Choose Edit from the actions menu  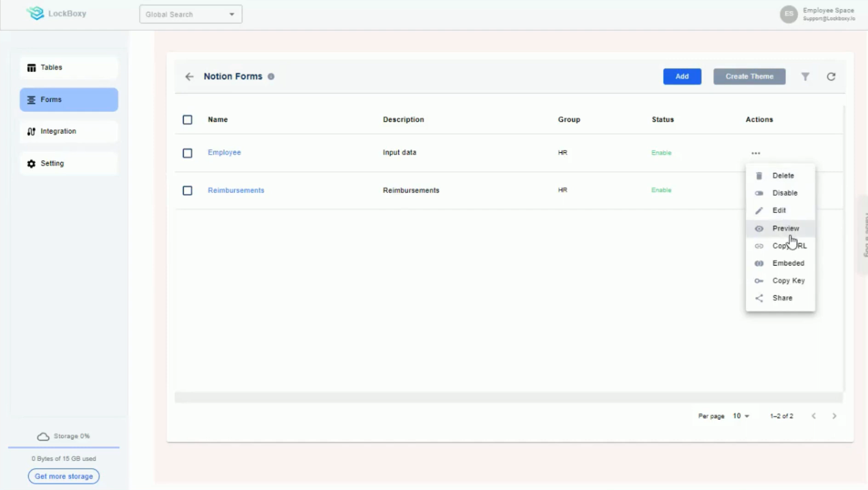[x=781, y=211]
